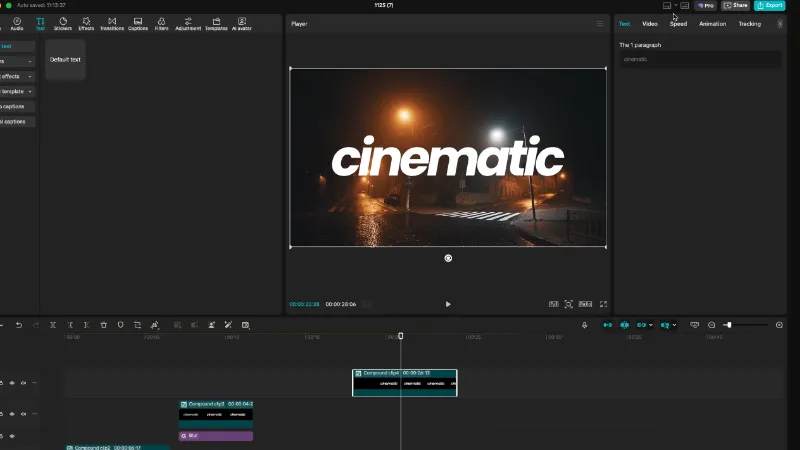Open the Effects library
This screenshot has width=800, height=450.
[87, 23]
